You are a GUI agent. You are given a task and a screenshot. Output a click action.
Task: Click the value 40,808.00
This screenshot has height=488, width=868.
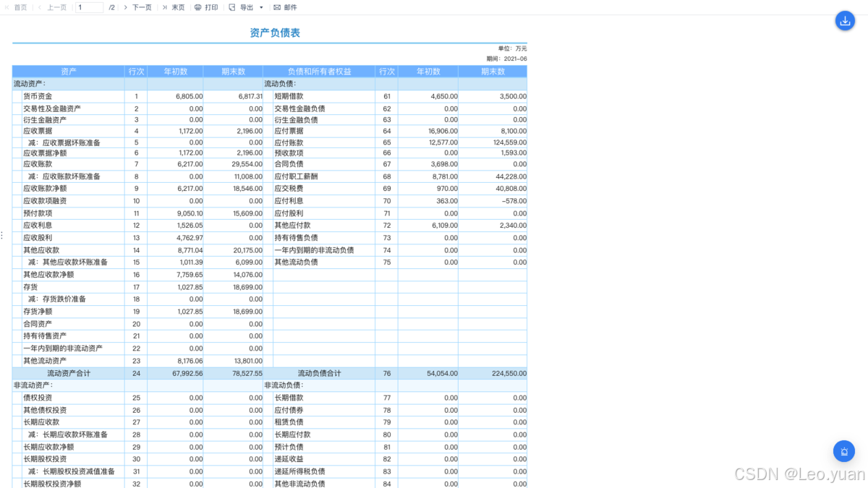[x=511, y=189]
